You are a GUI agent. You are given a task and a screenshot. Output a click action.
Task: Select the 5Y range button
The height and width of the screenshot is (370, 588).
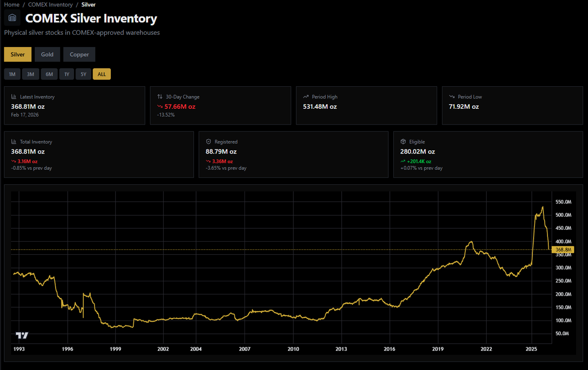83,74
